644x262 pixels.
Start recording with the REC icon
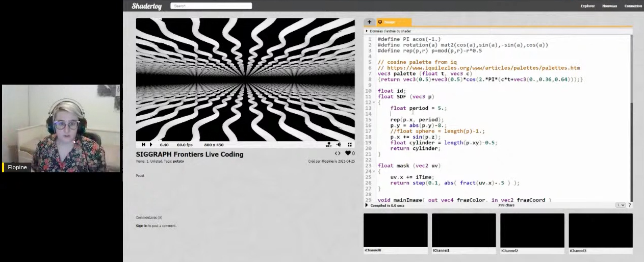click(x=329, y=145)
